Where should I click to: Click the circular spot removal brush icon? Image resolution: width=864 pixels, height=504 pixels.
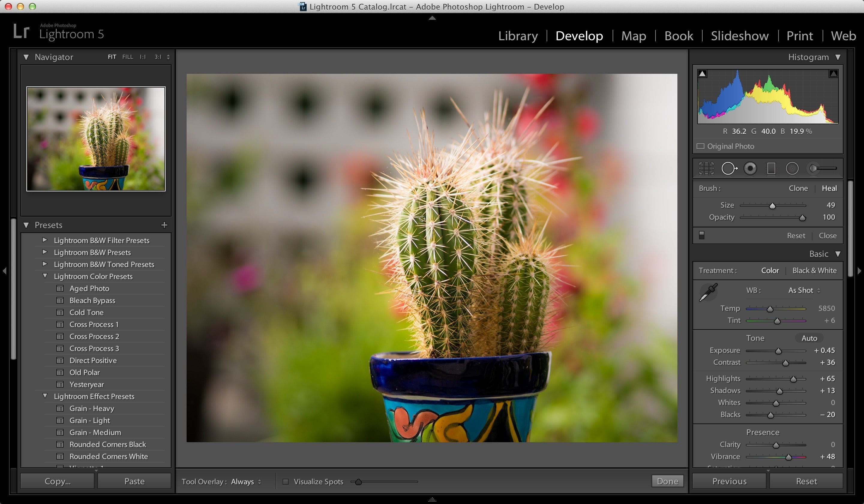click(x=728, y=169)
